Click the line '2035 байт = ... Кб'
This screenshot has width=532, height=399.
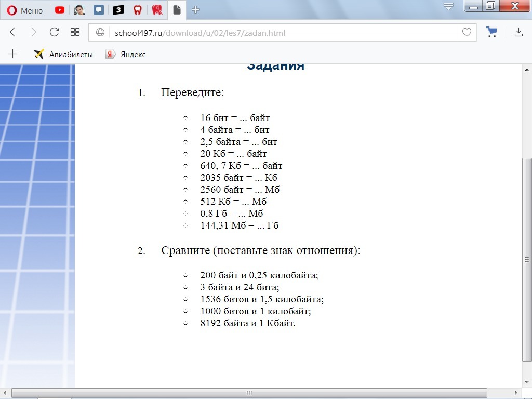(x=238, y=178)
